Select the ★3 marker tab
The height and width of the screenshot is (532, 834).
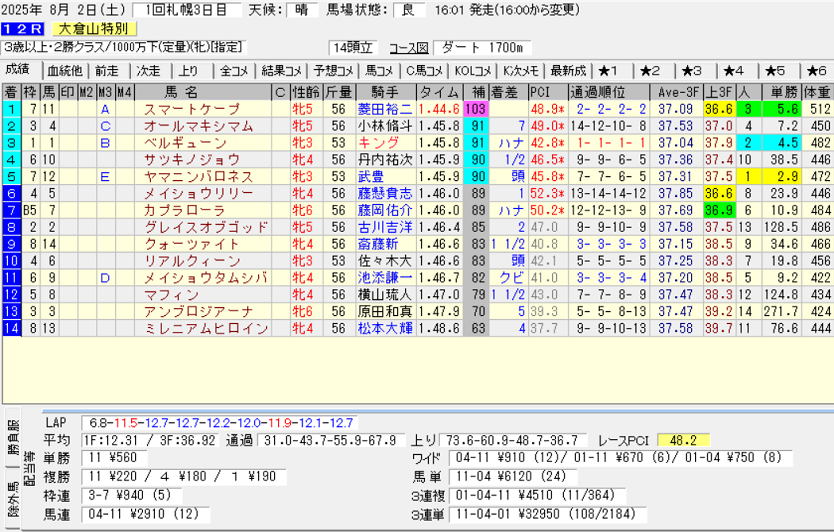[692, 70]
